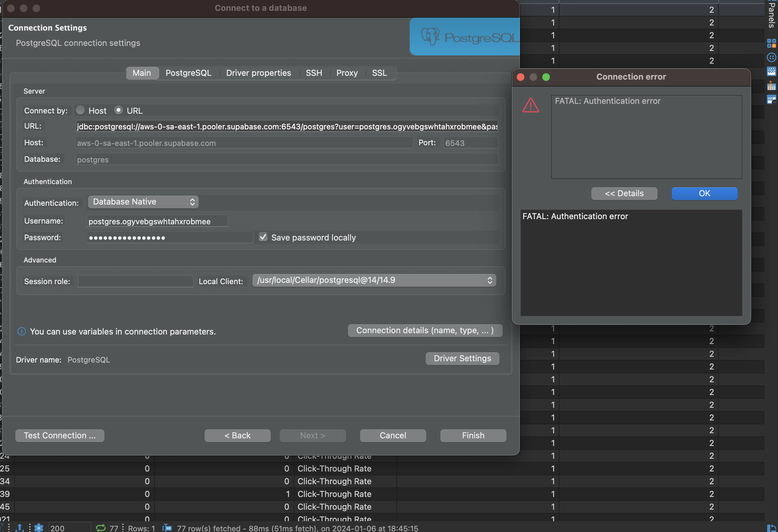Open the Value viewer circular icon in Panels sidebar

coord(771,57)
